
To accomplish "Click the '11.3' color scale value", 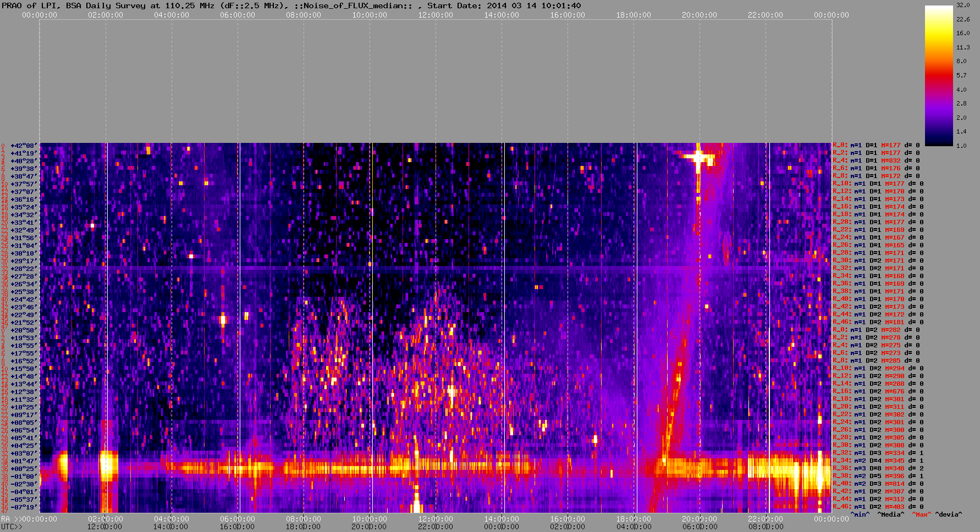I will click(962, 47).
